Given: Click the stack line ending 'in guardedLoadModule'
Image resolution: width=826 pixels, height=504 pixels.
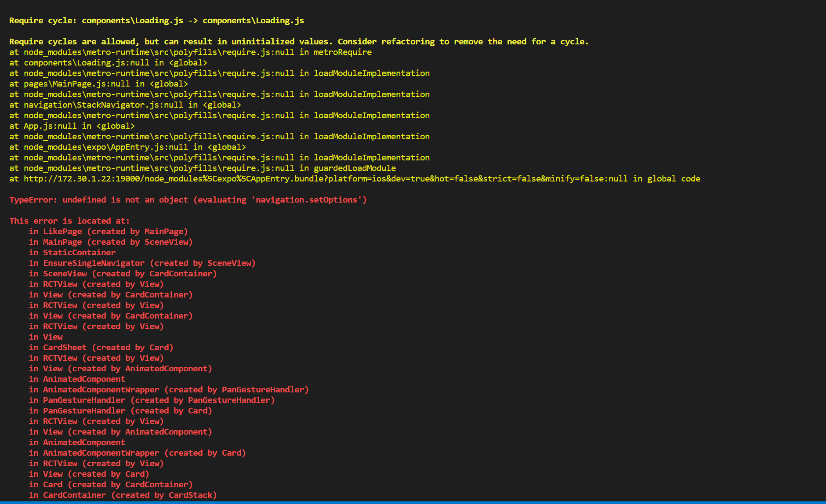Looking at the screenshot, I should [x=203, y=168].
